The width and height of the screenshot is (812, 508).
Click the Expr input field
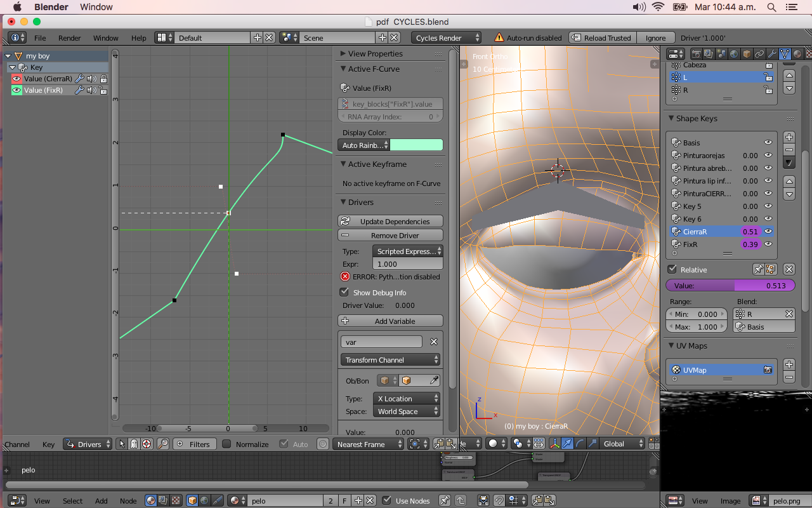[407, 264]
